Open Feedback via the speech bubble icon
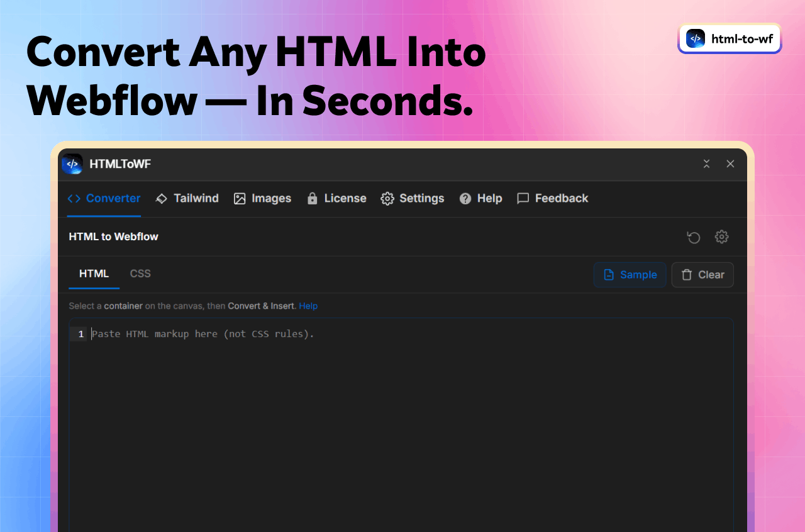Screen dimensions: 805x532 click(523, 198)
